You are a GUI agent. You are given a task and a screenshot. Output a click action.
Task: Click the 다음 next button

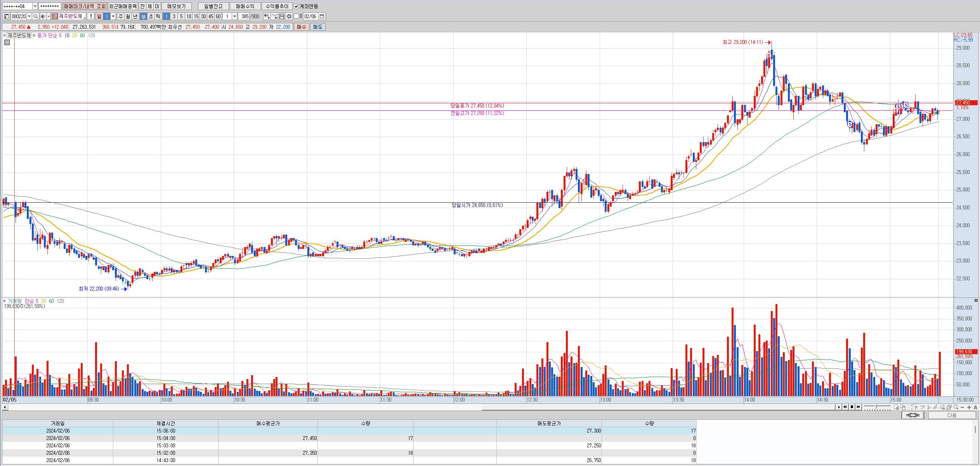(x=952, y=415)
